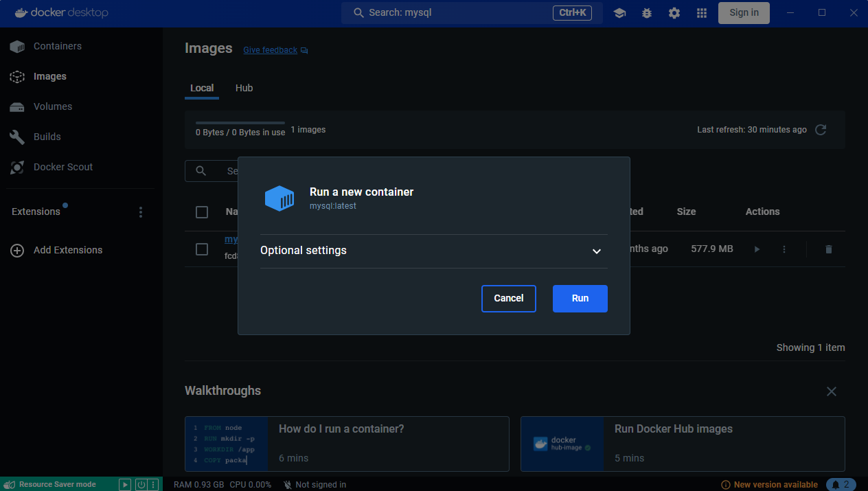Screen dimensions: 868x491
Task: Click the 577.9 MB size value
Action: tap(712, 249)
